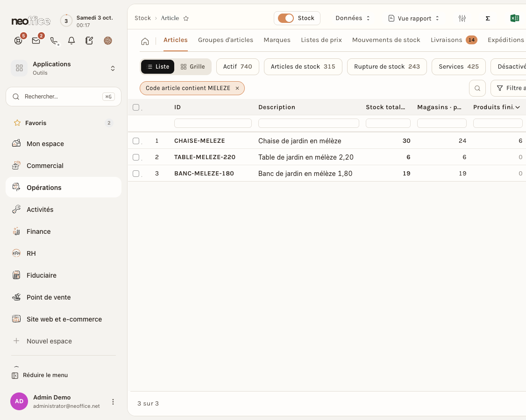Mark the Article page as favorite star
The width and height of the screenshot is (526, 420).
tap(186, 19)
